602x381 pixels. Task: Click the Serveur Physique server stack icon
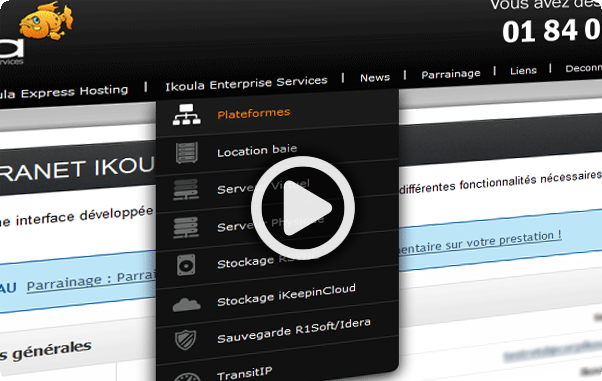pyautogui.click(x=186, y=227)
